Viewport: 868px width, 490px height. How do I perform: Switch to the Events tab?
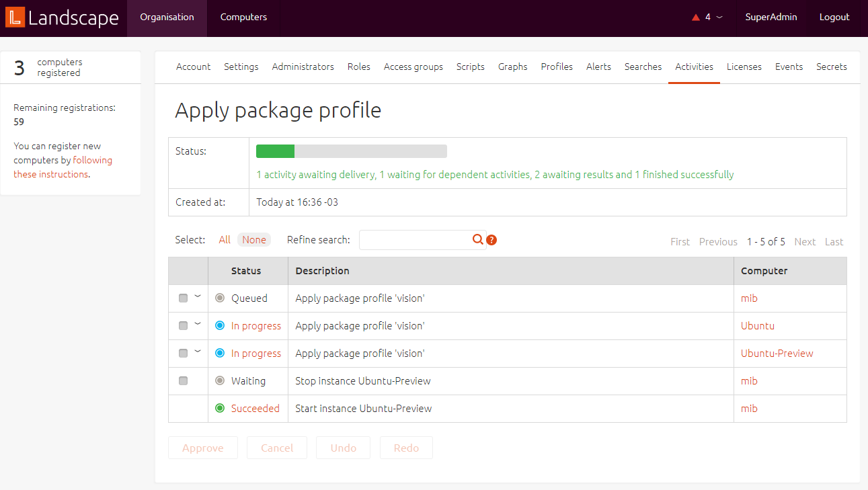coord(789,67)
